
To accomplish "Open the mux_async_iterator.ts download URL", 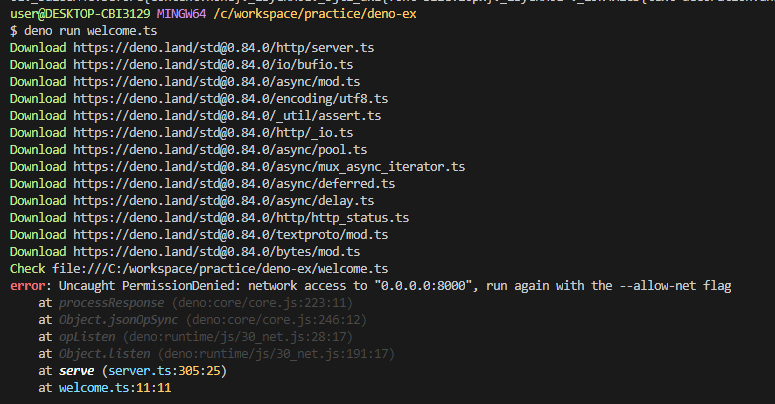I will (x=269, y=167).
